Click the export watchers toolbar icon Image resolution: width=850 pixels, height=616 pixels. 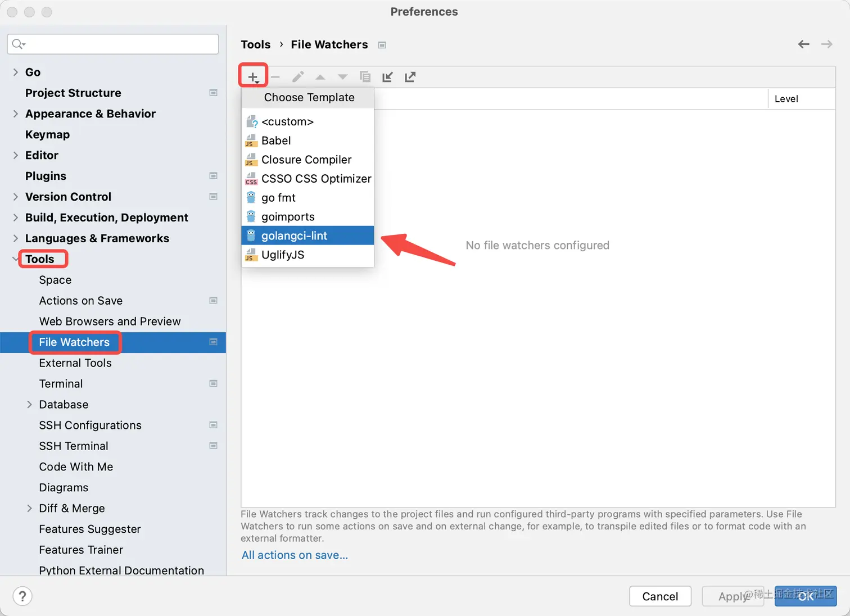click(410, 77)
